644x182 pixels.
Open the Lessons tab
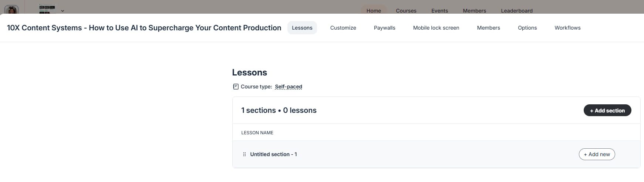click(302, 28)
